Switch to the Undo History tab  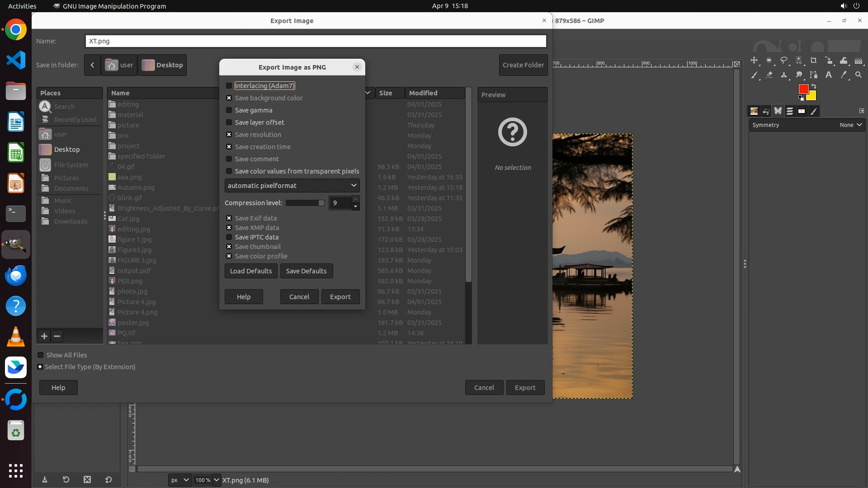766,111
